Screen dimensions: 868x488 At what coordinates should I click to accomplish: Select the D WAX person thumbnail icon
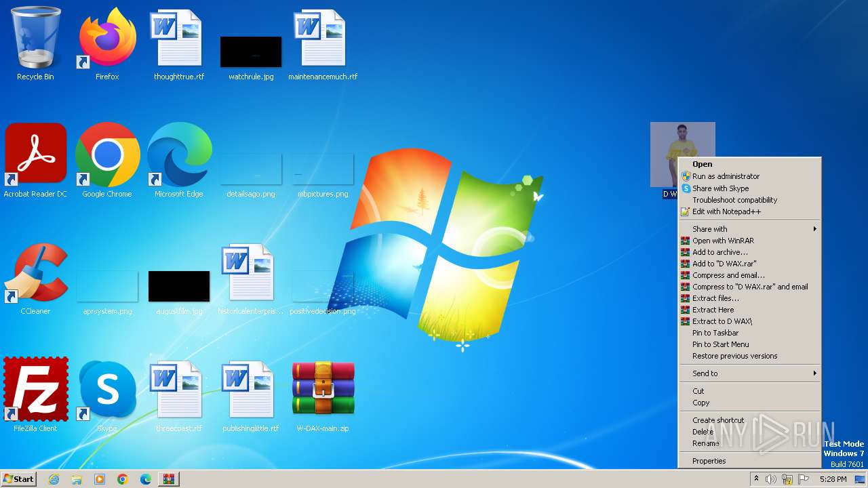(682, 155)
